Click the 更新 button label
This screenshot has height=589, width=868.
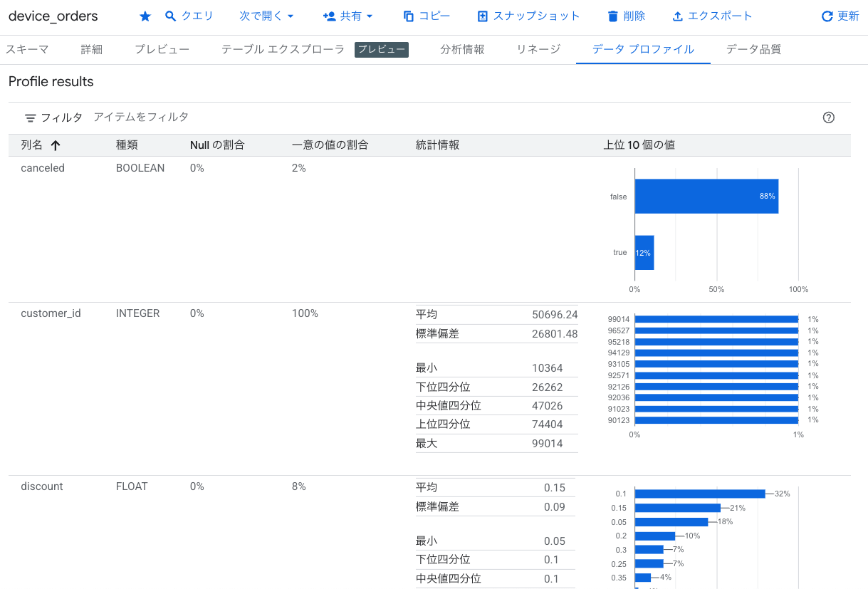point(849,16)
